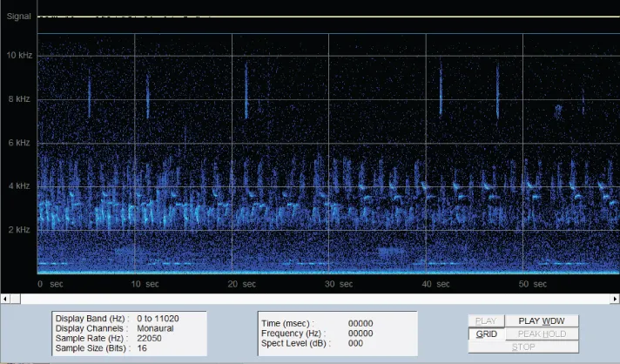Click the Sample Size value 16
620x364 pixels.
tap(142, 348)
